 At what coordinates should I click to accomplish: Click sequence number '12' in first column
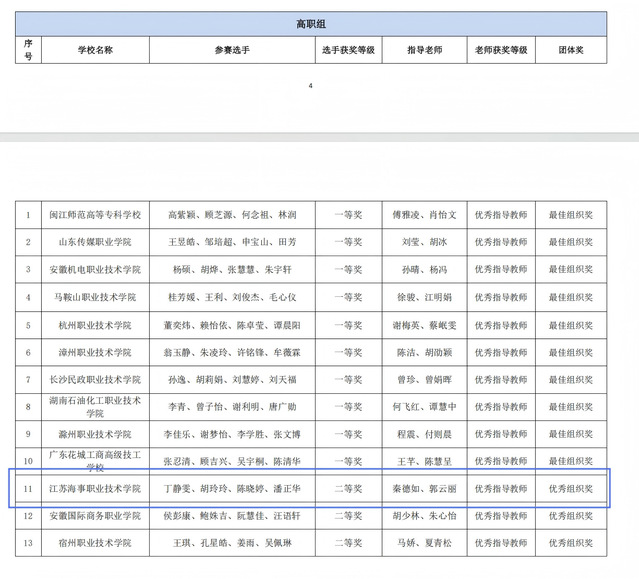click(x=28, y=516)
